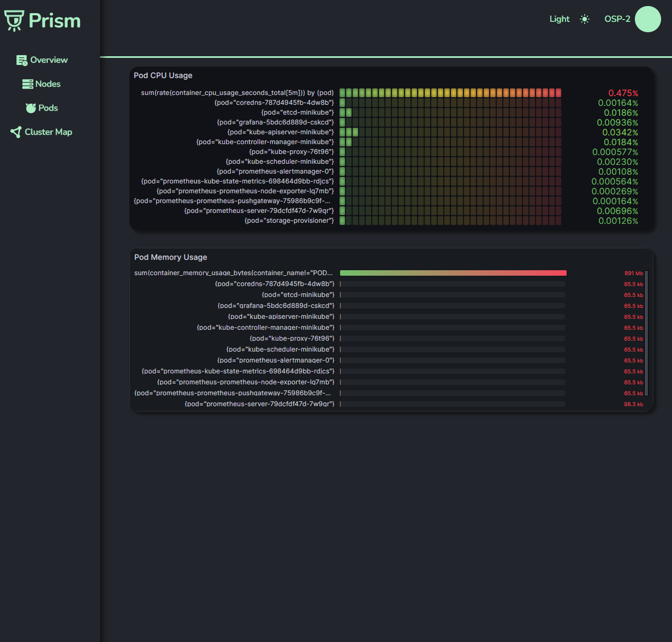This screenshot has width=672, height=642.
Task: Select kube-proxy-76t96 in CPU panel
Action: 292,152
